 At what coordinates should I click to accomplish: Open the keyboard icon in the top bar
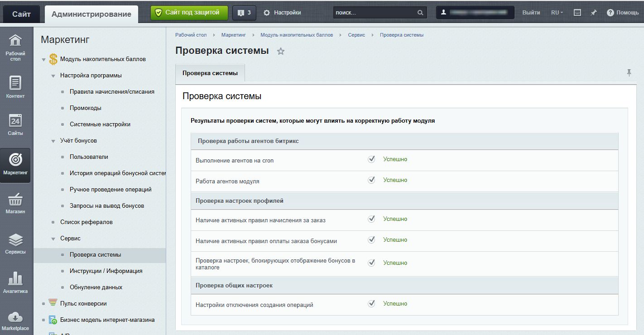577,13
